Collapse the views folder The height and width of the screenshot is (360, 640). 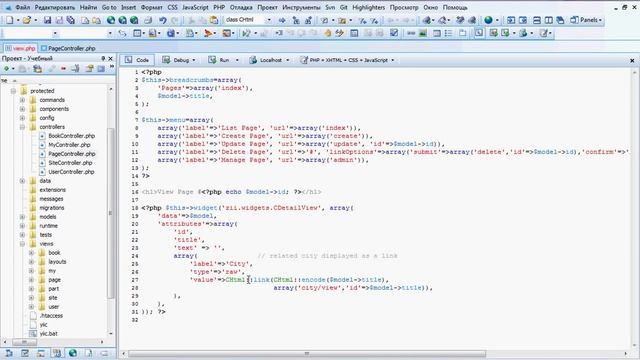point(22,244)
